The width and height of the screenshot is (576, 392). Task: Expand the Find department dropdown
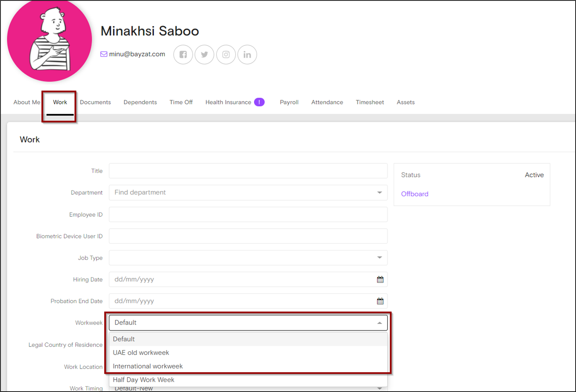pyautogui.click(x=248, y=192)
